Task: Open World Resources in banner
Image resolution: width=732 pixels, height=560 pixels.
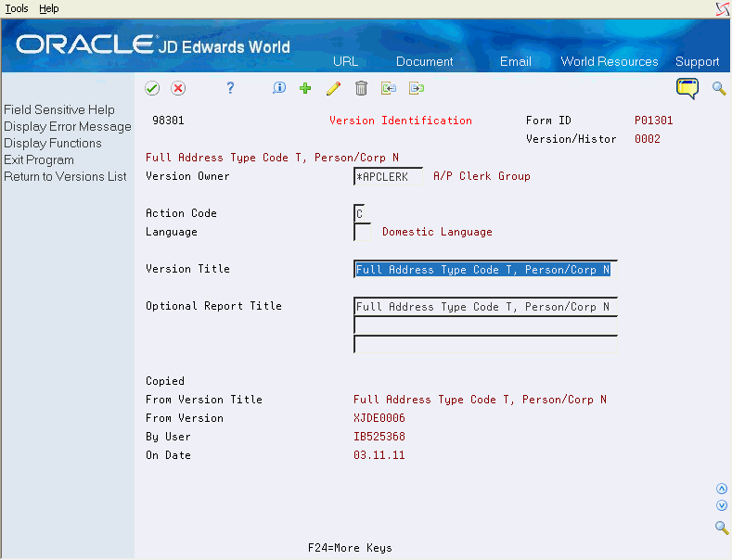Action: (x=610, y=61)
